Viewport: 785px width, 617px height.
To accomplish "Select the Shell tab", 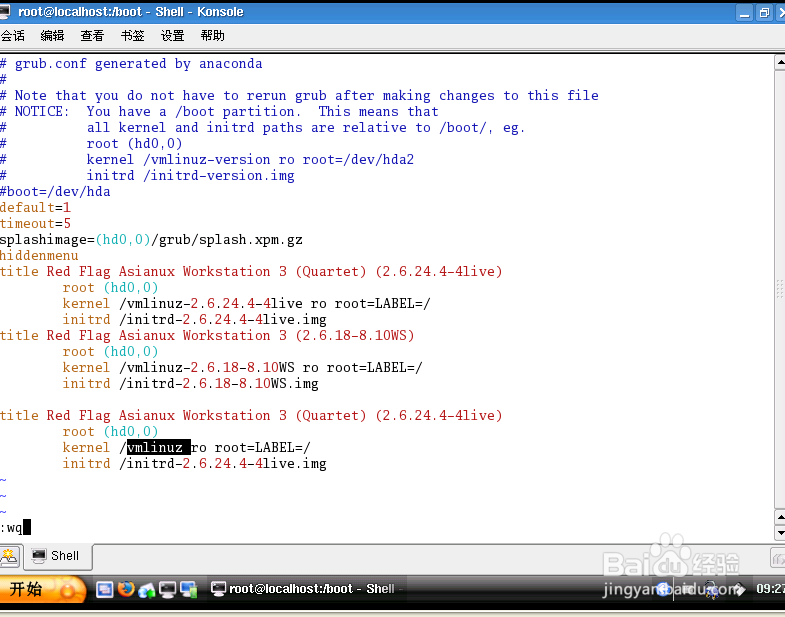I will (58, 556).
